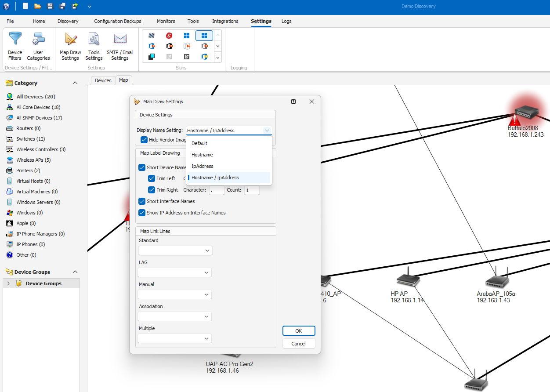Expand the Skins gallery with bottom arrow

click(217, 57)
